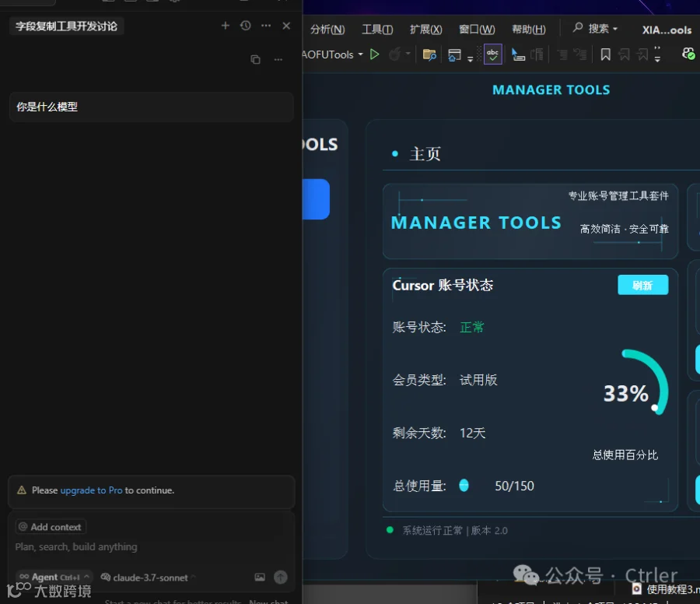Open the 帮助(H) menu
Viewport: 700px width, 604px height.
tap(529, 30)
